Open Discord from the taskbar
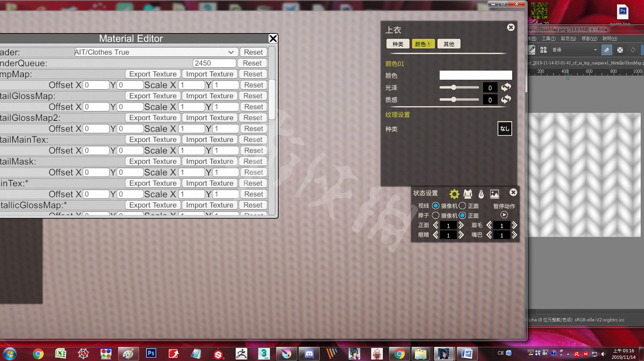The height and width of the screenshot is (361, 644). (309, 354)
